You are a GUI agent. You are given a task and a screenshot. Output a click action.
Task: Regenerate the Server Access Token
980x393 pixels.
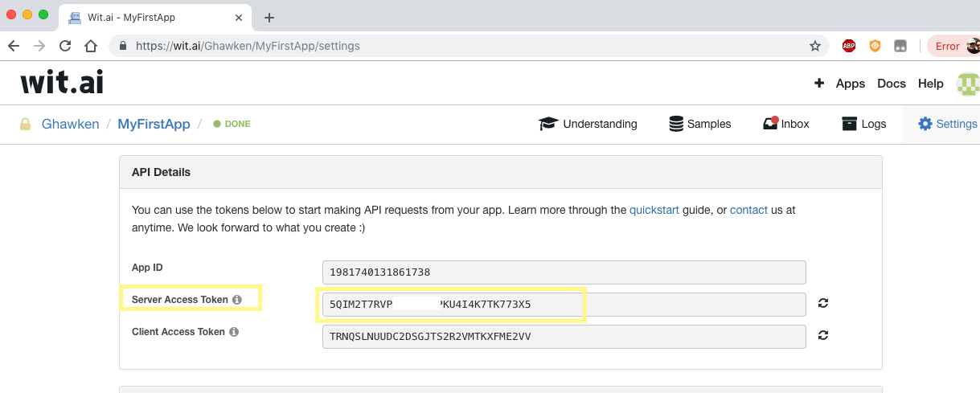click(x=823, y=303)
